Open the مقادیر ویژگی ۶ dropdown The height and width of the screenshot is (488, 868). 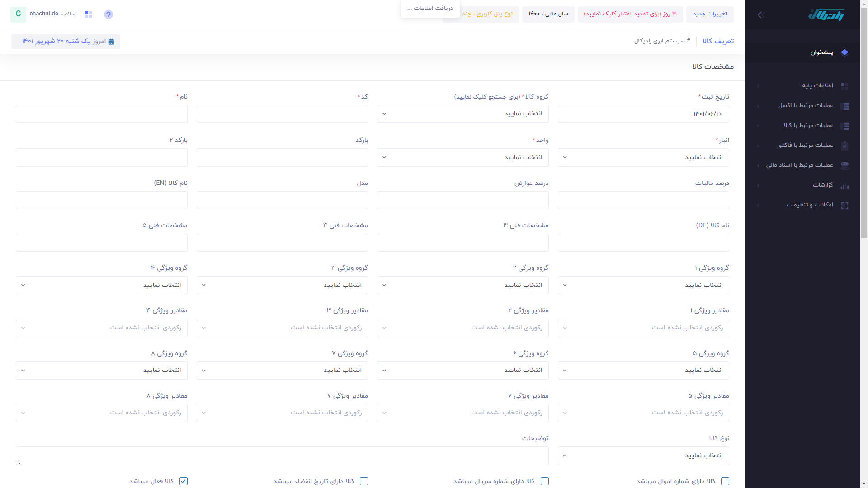462,413
